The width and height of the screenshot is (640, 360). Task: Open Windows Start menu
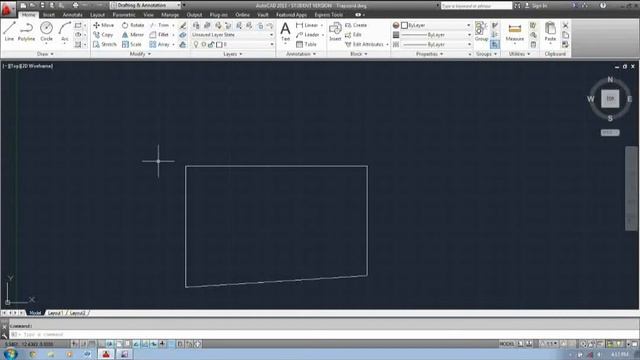(x=10, y=354)
